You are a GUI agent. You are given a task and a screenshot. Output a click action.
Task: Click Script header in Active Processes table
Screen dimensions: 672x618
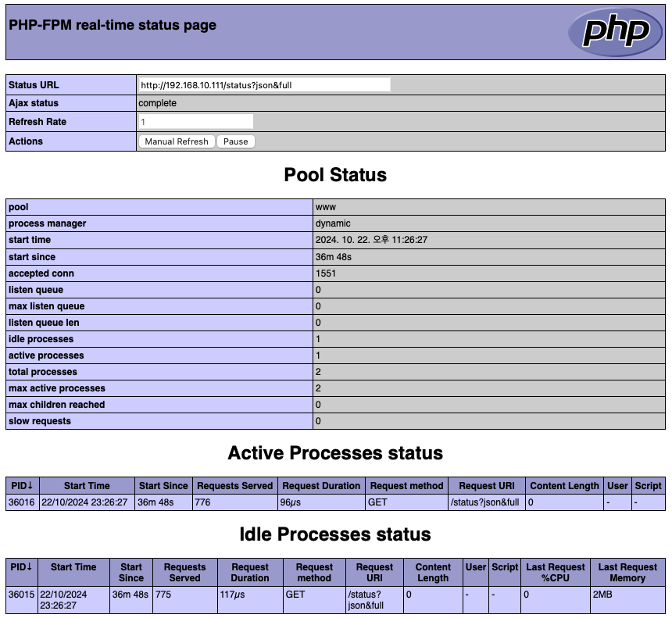click(649, 486)
